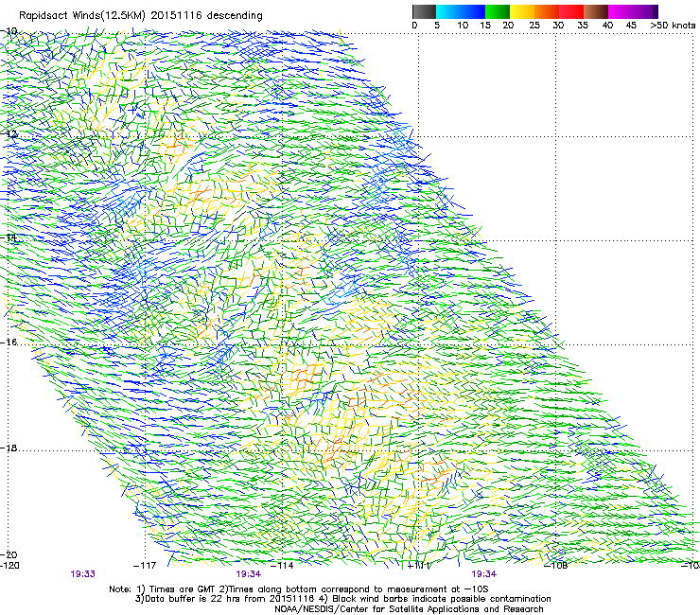Viewport: 700px width, 615px height.
Task: Select the yellow 20–25 knots legend segment
Action: pos(522,11)
